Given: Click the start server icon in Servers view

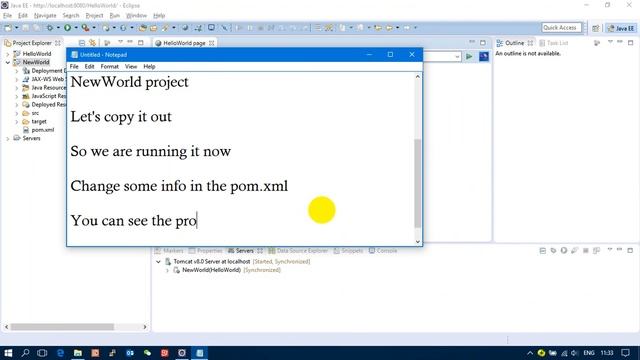Looking at the screenshot, I should tap(564, 250).
